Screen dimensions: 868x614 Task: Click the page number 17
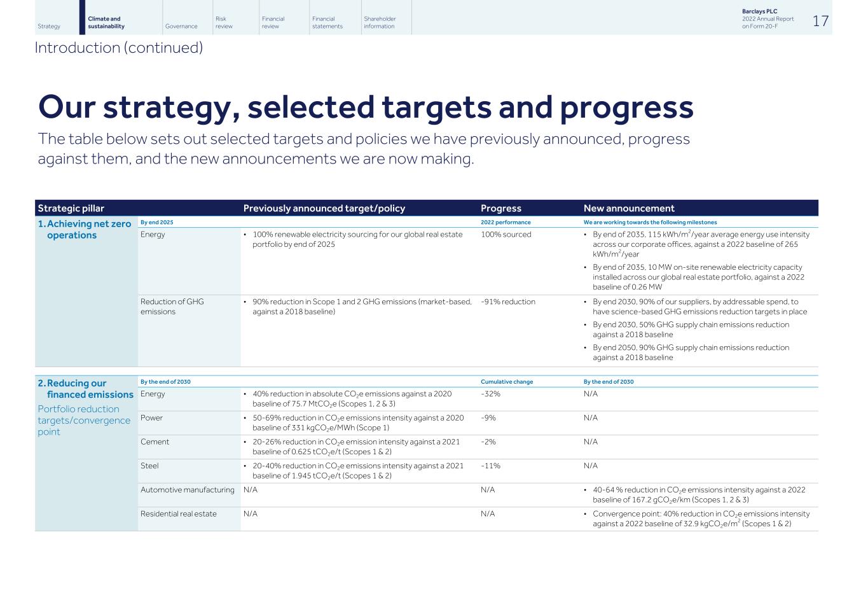(x=820, y=21)
